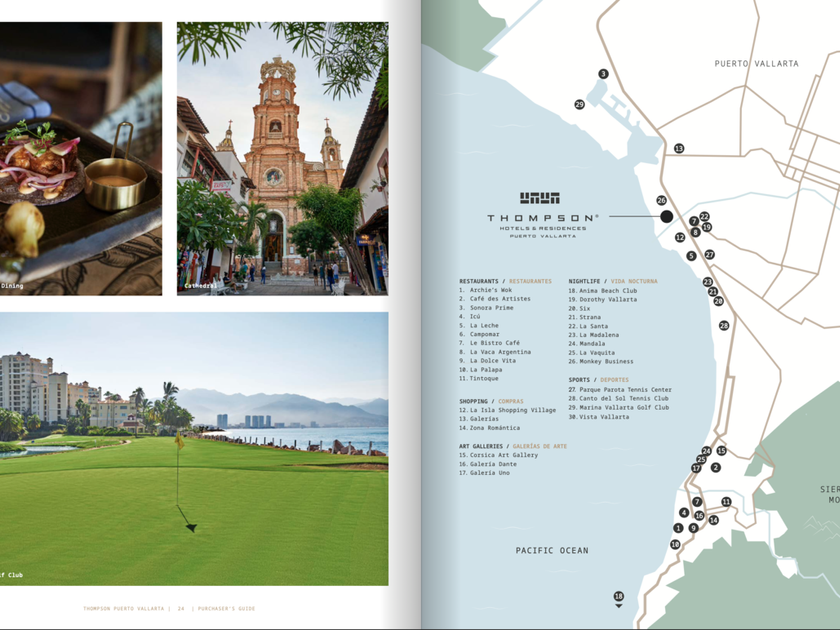Click map marker 21
This screenshot has width=840, height=630.
coord(712,291)
